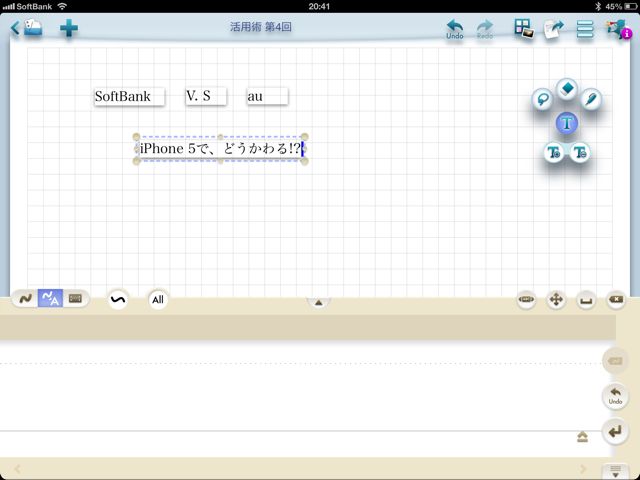This screenshot has height=480, width=640.
Task: Tap the clock 20:41 in status bar
Action: pos(319,6)
